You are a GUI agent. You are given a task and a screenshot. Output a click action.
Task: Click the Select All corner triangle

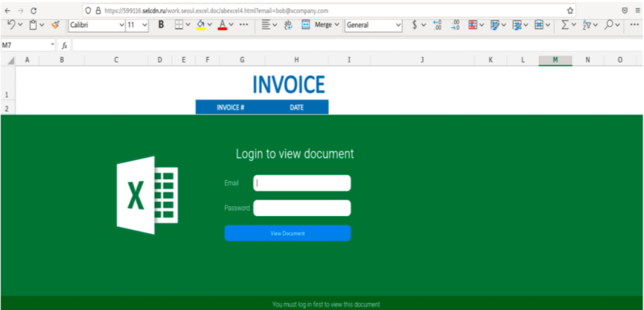coord(11,61)
